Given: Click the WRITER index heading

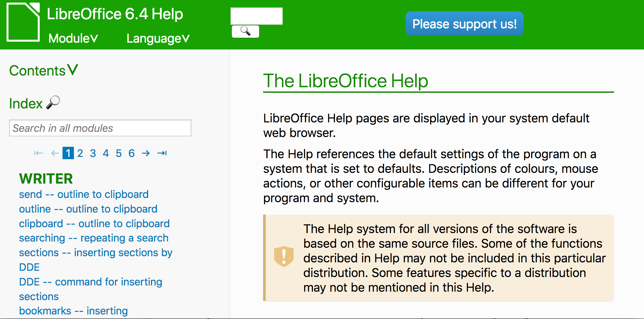Looking at the screenshot, I should pyautogui.click(x=46, y=179).
